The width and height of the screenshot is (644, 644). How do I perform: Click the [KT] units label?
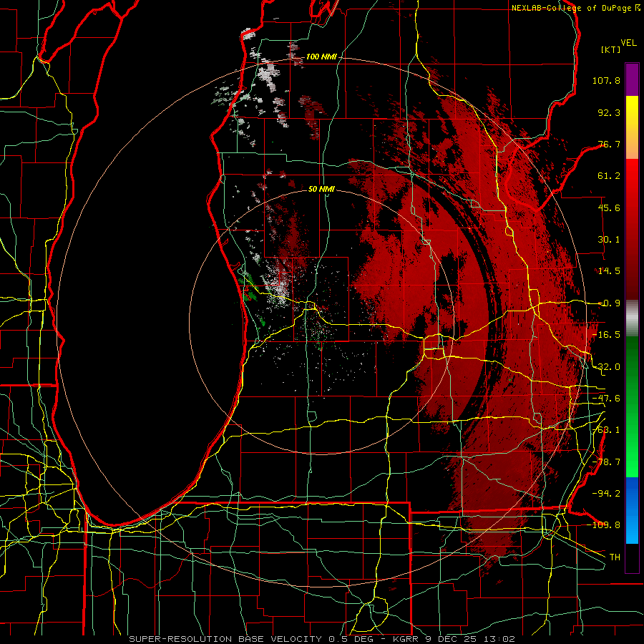tap(611, 49)
